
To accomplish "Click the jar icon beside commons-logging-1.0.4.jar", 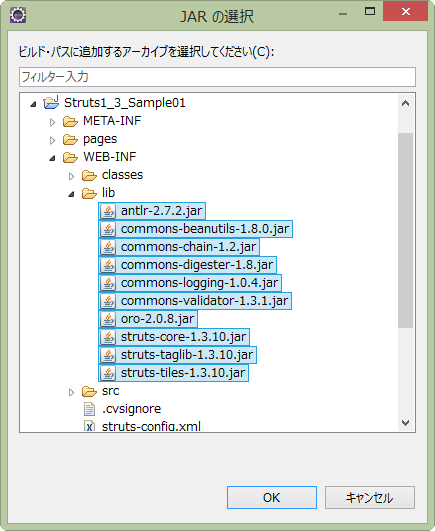I will coord(108,283).
